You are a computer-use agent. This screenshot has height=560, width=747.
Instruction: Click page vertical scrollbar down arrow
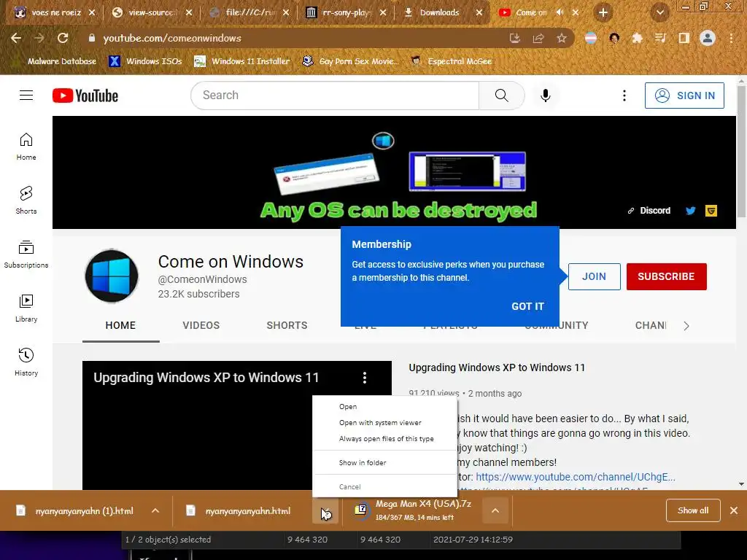[x=741, y=484]
